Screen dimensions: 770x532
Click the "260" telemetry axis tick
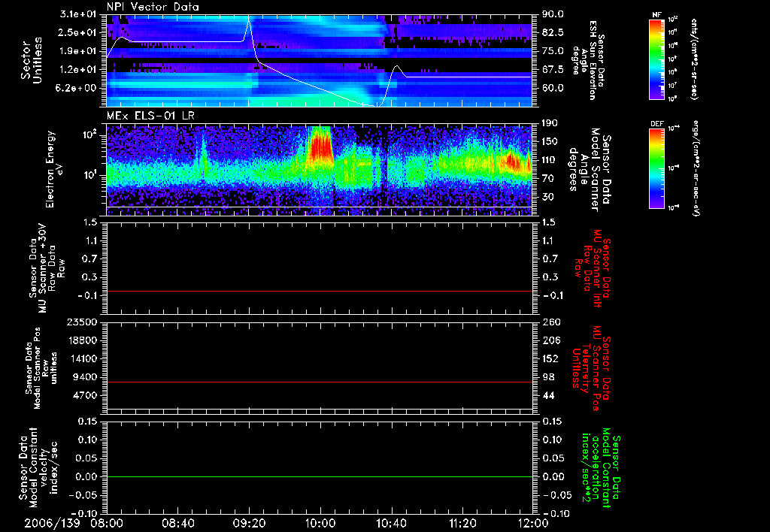pyautogui.click(x=550, y=322)
